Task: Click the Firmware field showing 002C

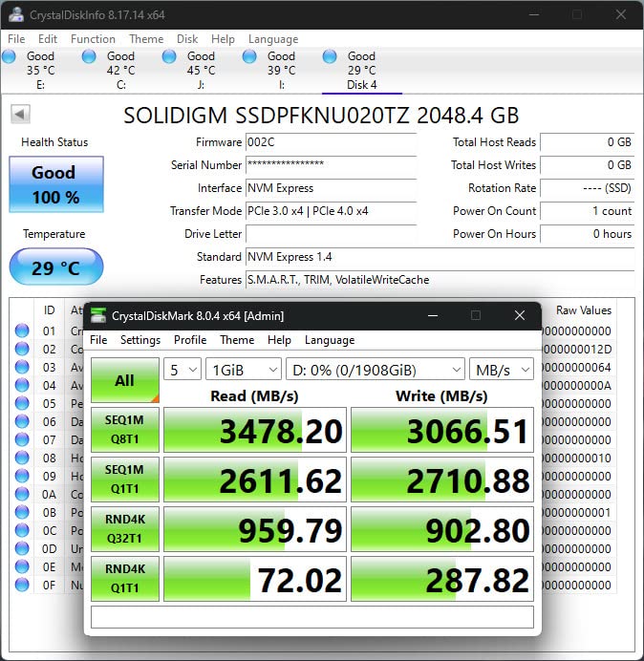Action: (x=331, y=142)
